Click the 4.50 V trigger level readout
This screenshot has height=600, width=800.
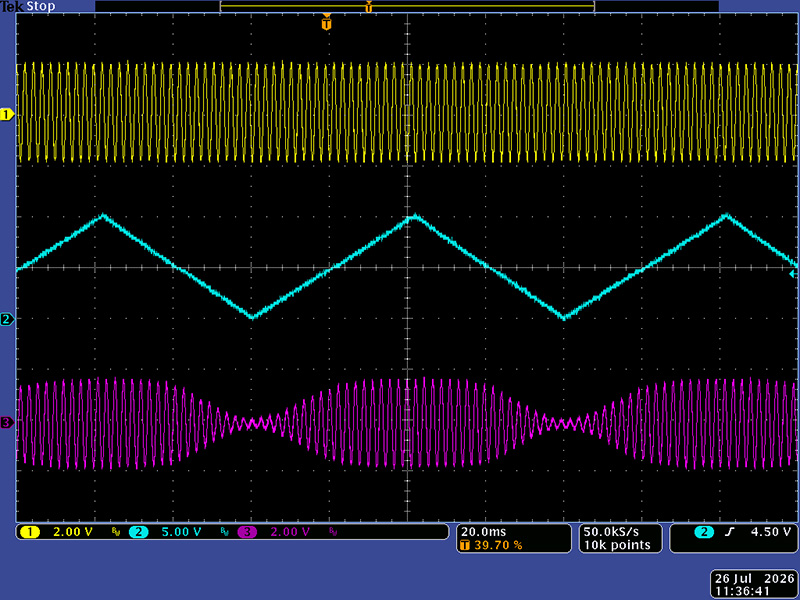tap(771, 532)
